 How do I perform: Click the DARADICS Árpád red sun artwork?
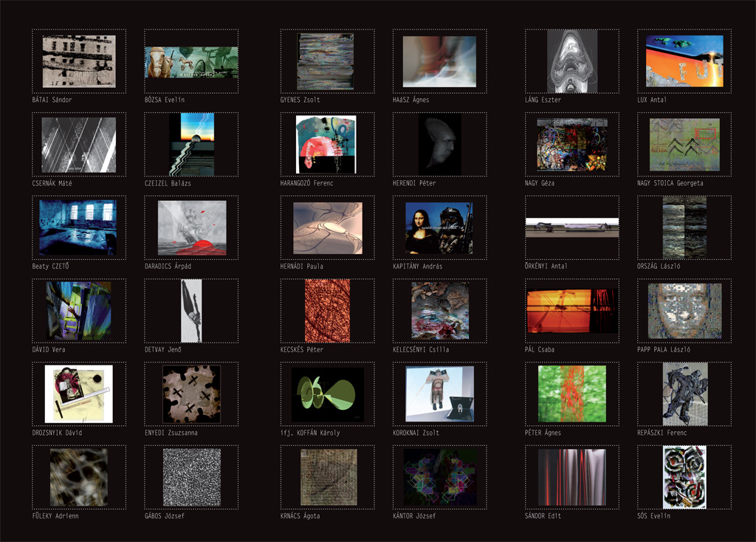[x=191, y=228]
